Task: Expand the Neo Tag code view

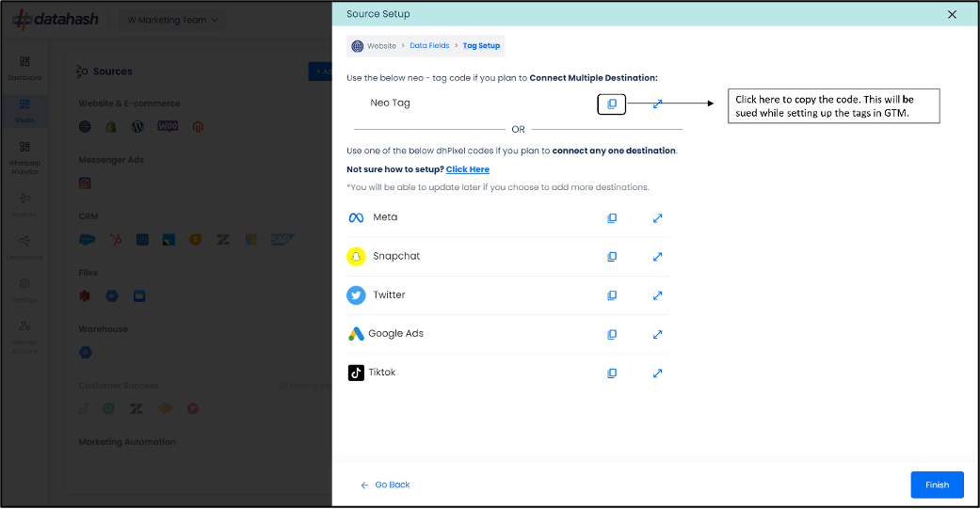Action: coord(657,103)
